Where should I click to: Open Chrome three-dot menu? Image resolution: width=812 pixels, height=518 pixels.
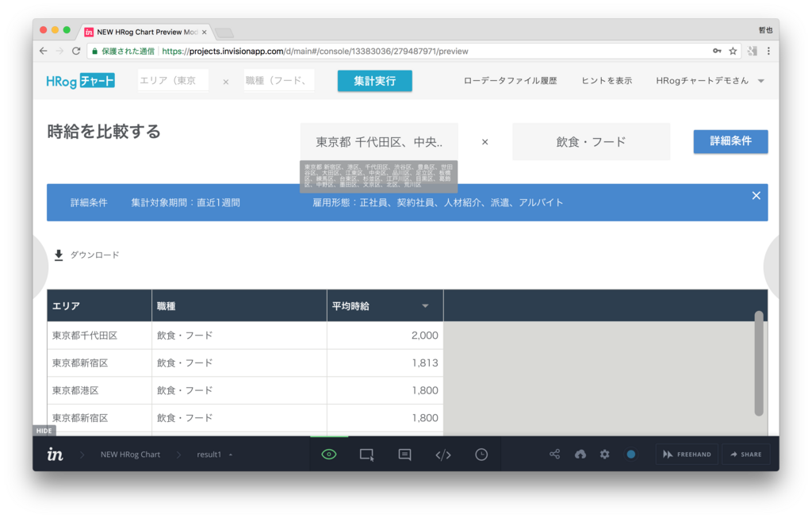click(x=768, y=51)
